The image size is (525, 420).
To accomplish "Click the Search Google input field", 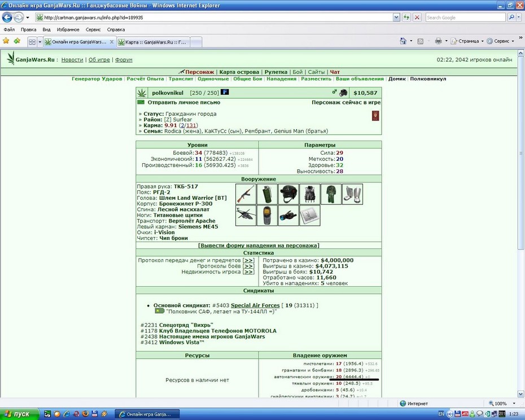I will pyautogui.click(x=465, y=17).
